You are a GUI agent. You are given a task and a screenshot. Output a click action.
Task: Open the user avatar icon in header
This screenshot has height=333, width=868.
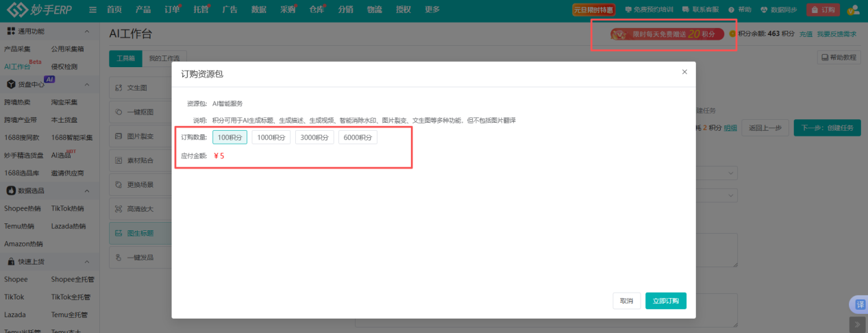[853, 10]
